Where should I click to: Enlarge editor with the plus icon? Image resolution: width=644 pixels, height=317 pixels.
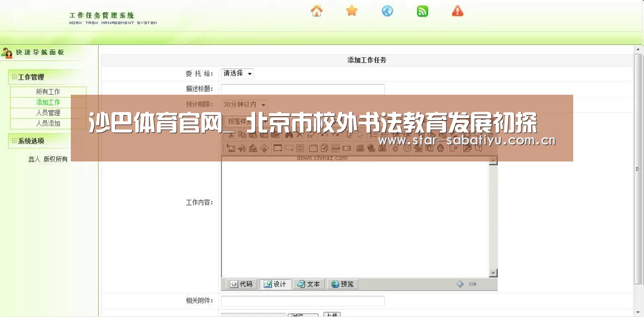click(x=460, y=284)
